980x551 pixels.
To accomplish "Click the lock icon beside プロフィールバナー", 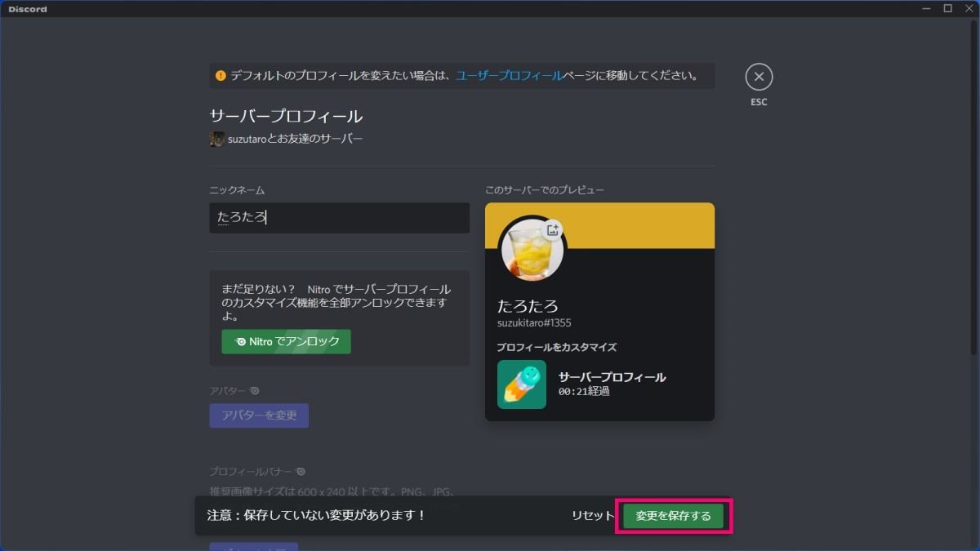I will (300, 472).
